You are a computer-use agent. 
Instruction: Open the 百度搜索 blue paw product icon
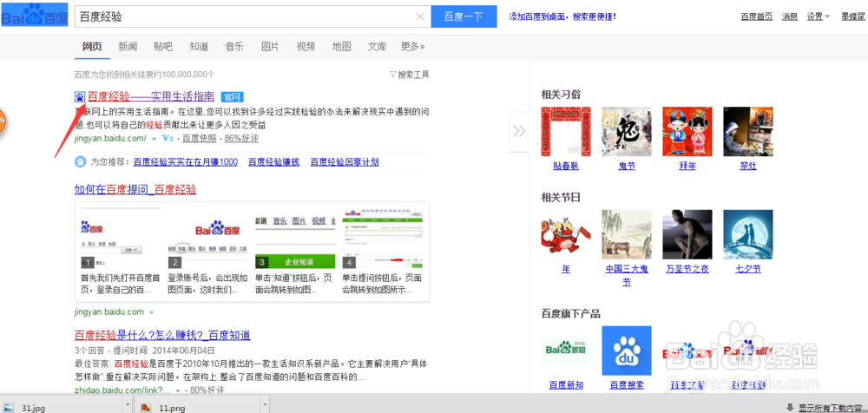click(x=627, y=351)
